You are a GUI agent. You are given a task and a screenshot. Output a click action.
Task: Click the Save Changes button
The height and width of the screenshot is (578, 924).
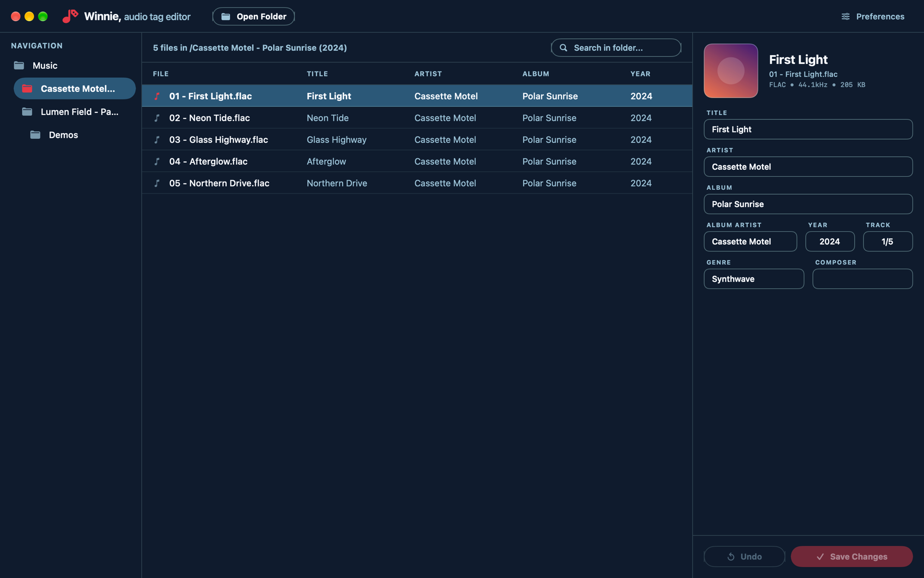click(x=851, y=556)
